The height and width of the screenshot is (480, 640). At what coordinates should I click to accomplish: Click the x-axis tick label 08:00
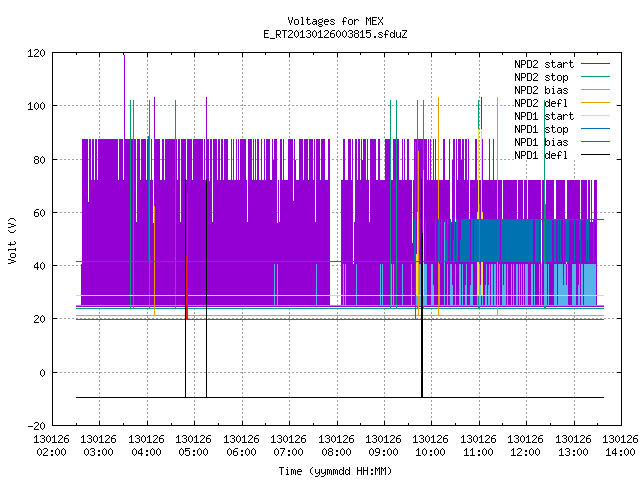coord(336,453)
